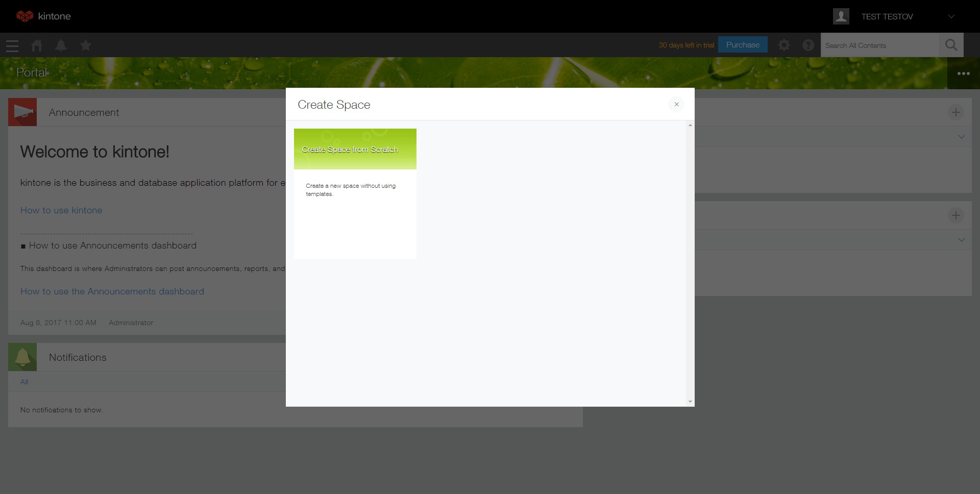This screenshot has width=980, height=494.
Task: Open the help question mark icon
Action: [x=808, y=45]
